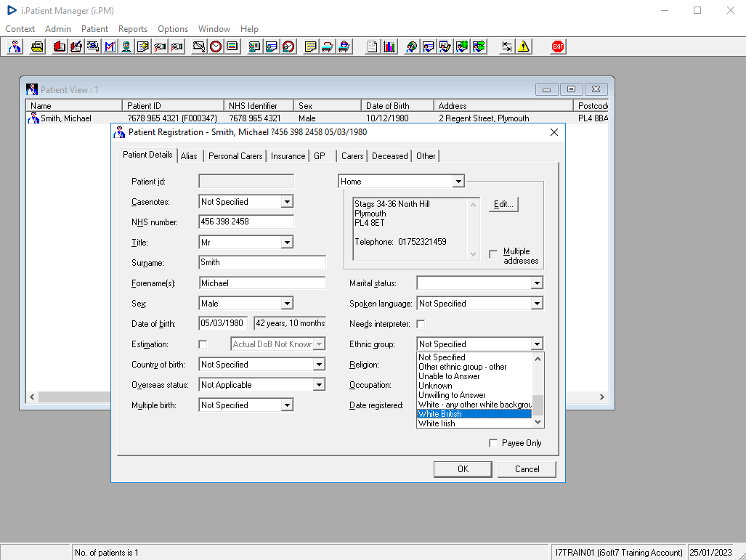Tick the Estimation checkbox
This screenshot has width=746, height=560.
[x=203, y=344]
